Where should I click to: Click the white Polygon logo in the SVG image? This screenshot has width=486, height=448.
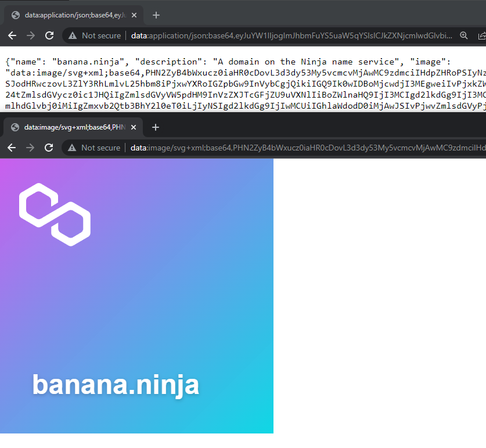coord(55,214)
